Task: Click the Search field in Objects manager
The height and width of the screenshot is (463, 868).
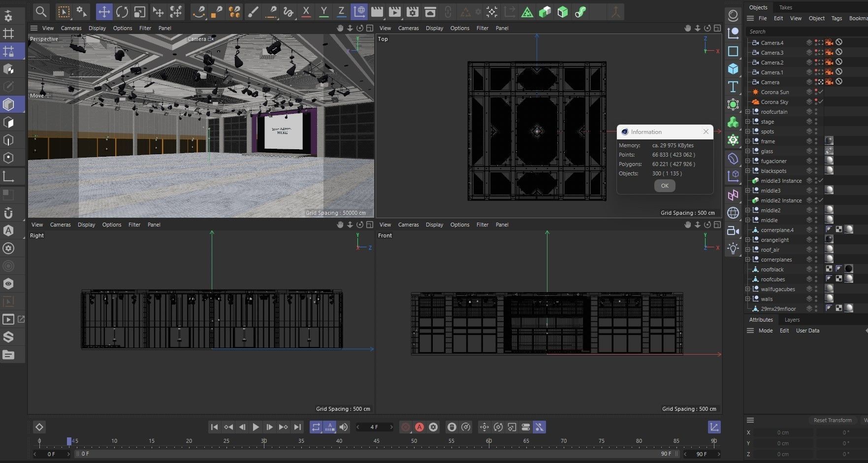Action: coord(807,32)
